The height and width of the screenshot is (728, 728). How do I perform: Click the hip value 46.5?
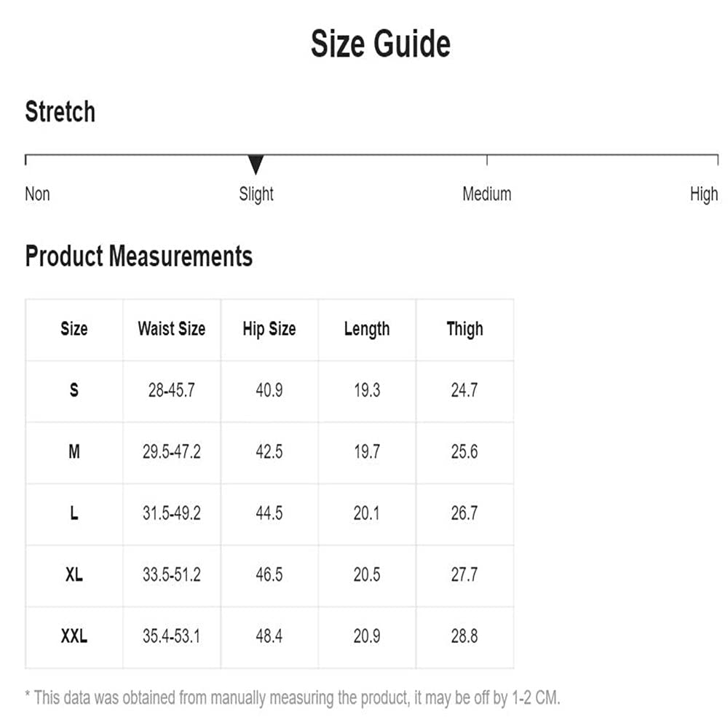pos(269,575)
